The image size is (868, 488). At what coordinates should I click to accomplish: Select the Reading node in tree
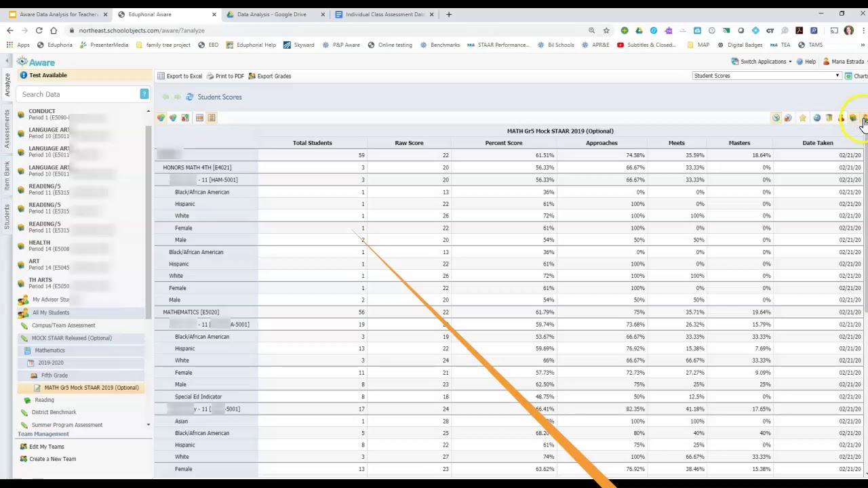[x=44, y=400]
